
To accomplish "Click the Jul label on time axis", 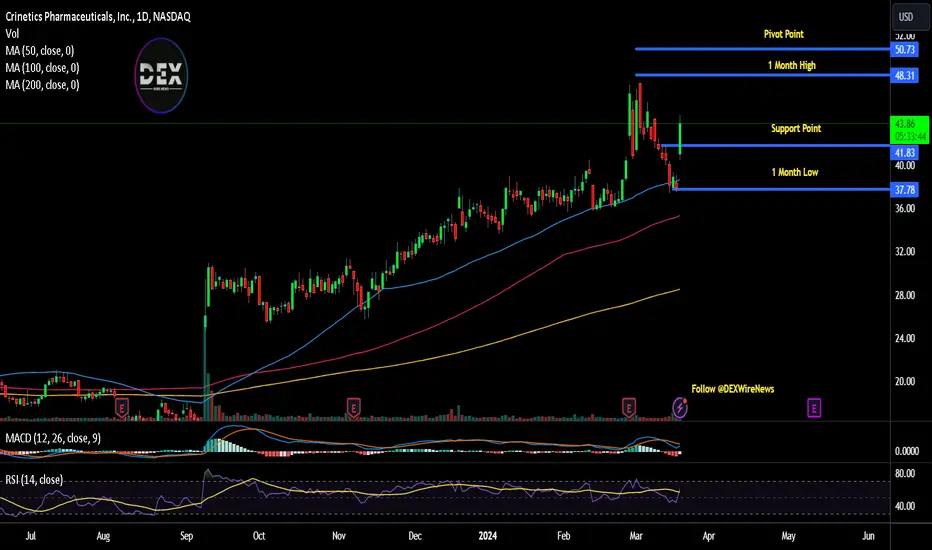I will click(x=31, y=536).
